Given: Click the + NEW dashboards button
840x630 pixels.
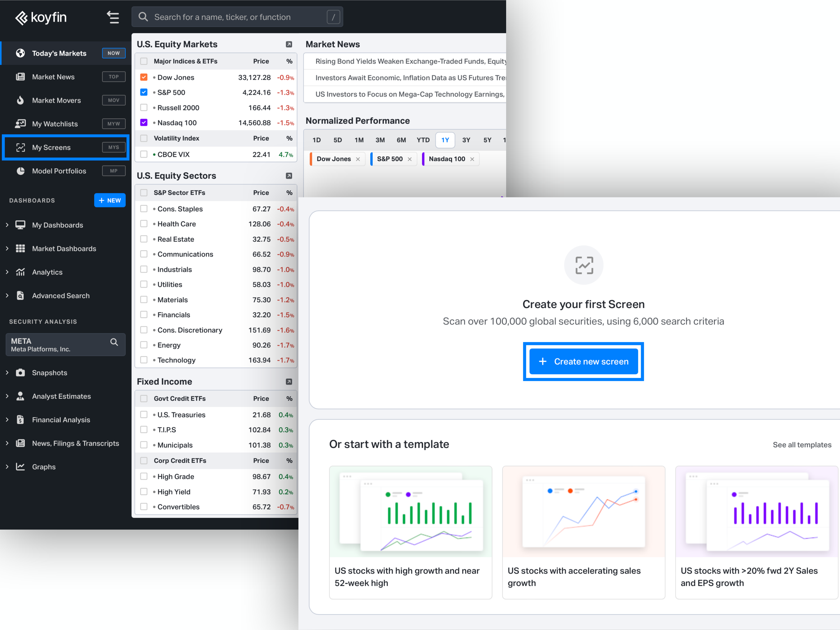Looking at the screenshot, I should [x=110, y=200].
